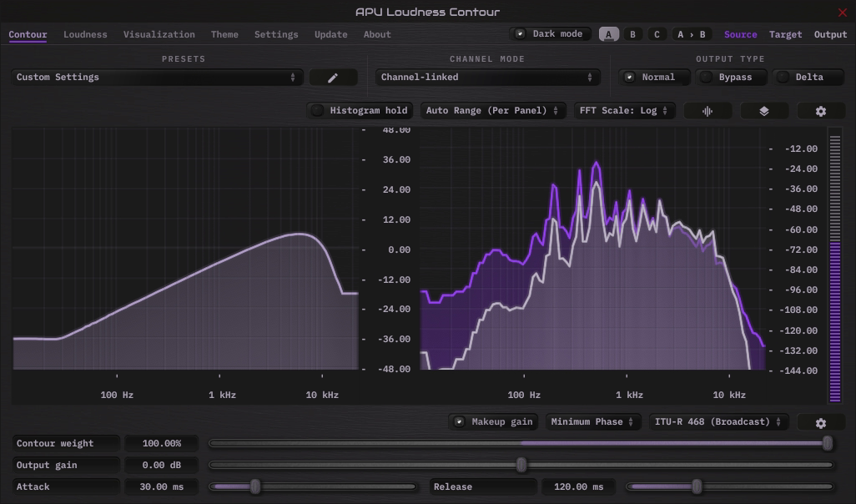
Task: Click the Attack slider handle
Action: point(255,486)
